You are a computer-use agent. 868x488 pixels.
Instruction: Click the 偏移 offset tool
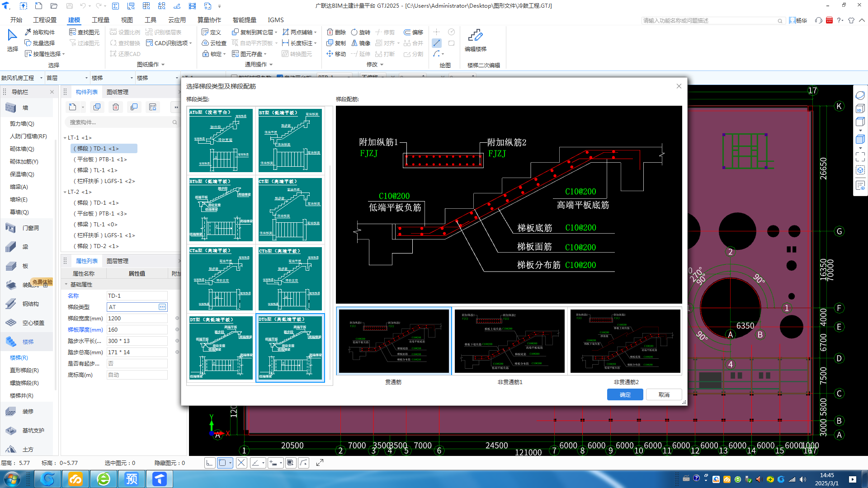(413, 32)
